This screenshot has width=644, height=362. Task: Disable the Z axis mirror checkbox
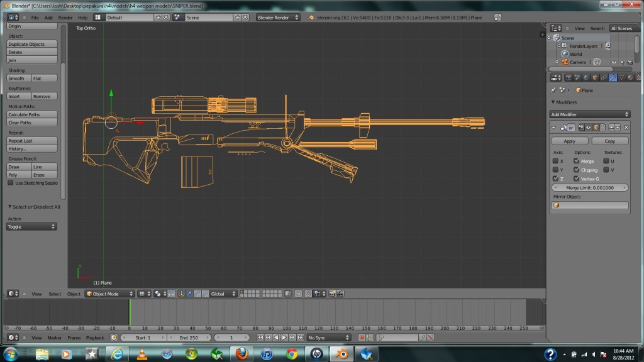(555, 178)
